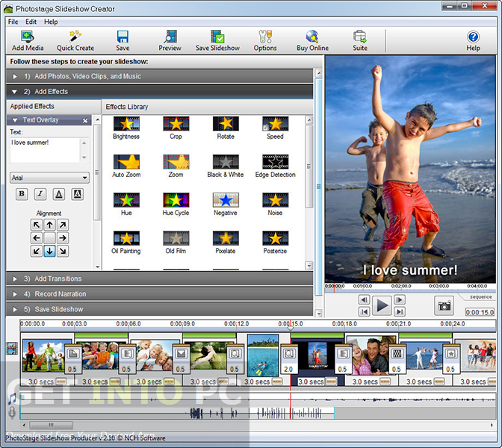The width and height of the screenshot is (502, 448).
Task: Click in the overlay text field
Action: pyautogui.click(x=45, y=150)
